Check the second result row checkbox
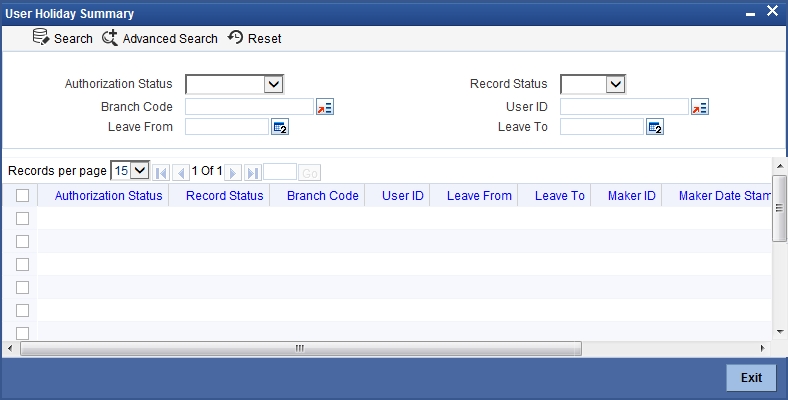This screenshot has height=400, width=788. [x=22, y=241]
